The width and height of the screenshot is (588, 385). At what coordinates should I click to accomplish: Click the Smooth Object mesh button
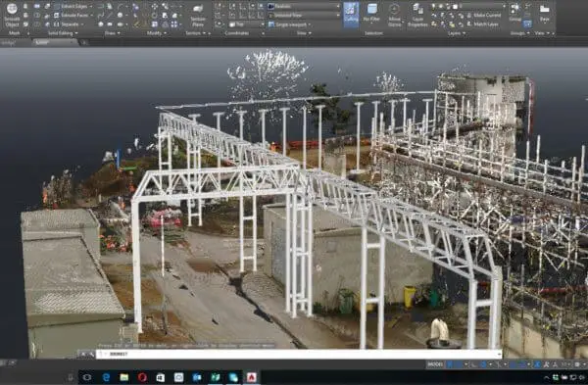click(12, 15)
